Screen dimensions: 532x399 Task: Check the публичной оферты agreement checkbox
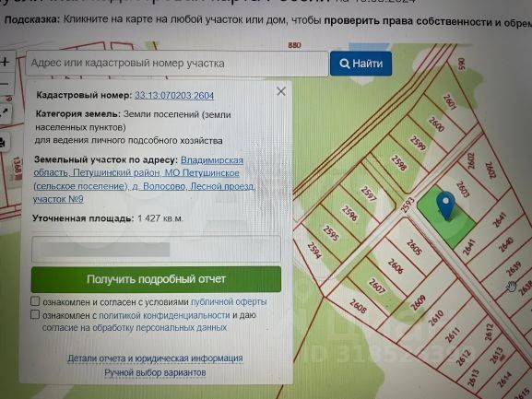(35, 301)
